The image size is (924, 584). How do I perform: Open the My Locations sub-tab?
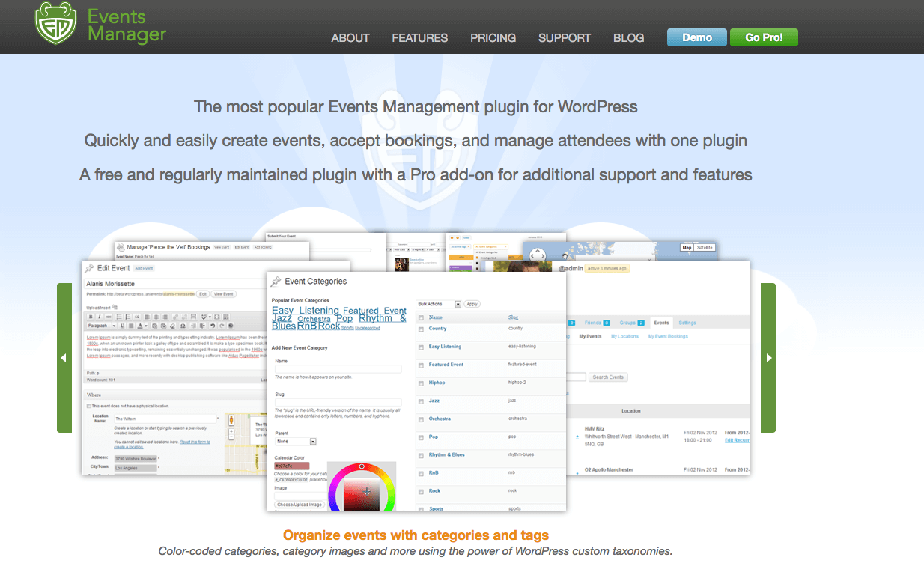click(624, 337)
